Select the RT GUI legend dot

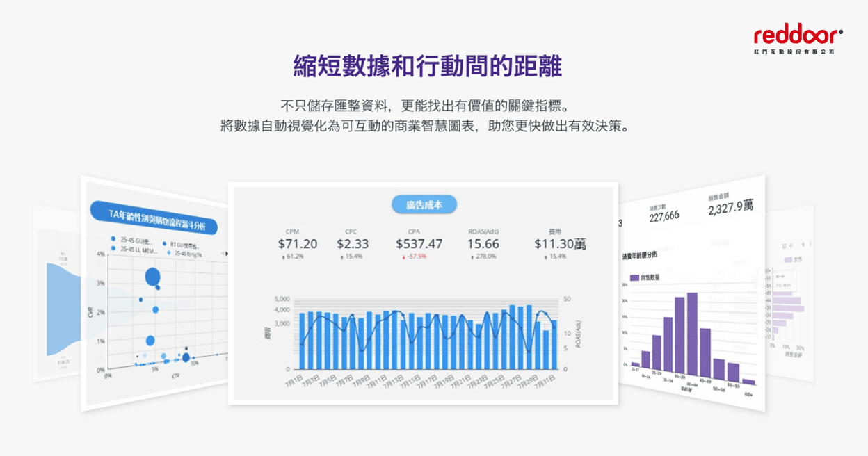(164, 245)
